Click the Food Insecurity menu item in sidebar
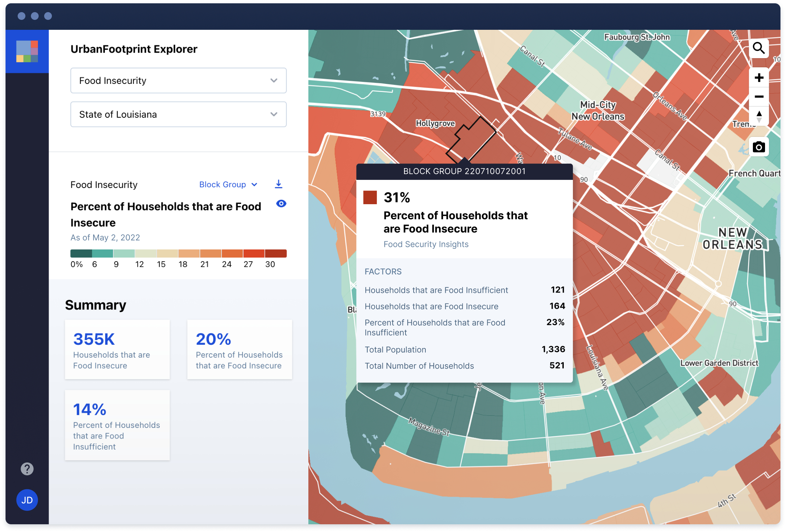This screenshot has height=532, width=786. pos(177,80)
